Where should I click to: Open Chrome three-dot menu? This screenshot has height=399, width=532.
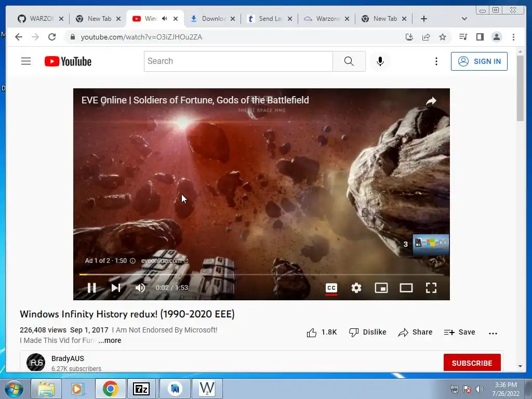point(513,37)
